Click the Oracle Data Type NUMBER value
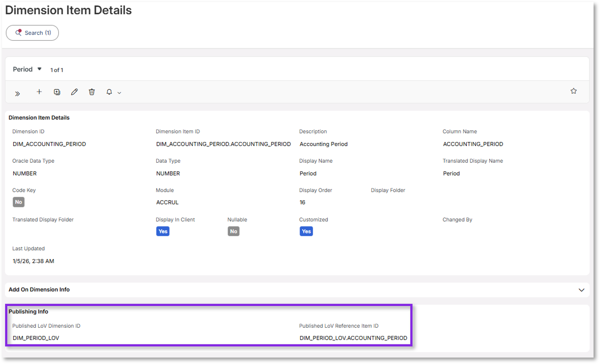 point(25,174)
